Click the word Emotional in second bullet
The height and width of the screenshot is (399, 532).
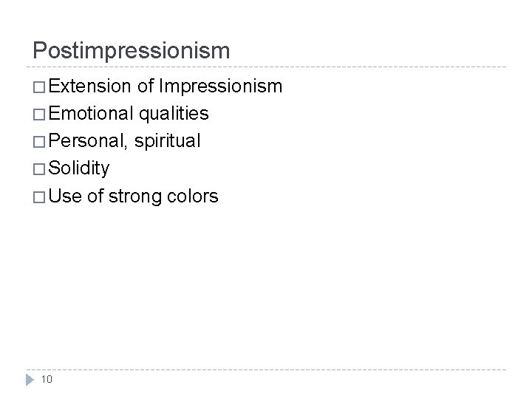91,113
